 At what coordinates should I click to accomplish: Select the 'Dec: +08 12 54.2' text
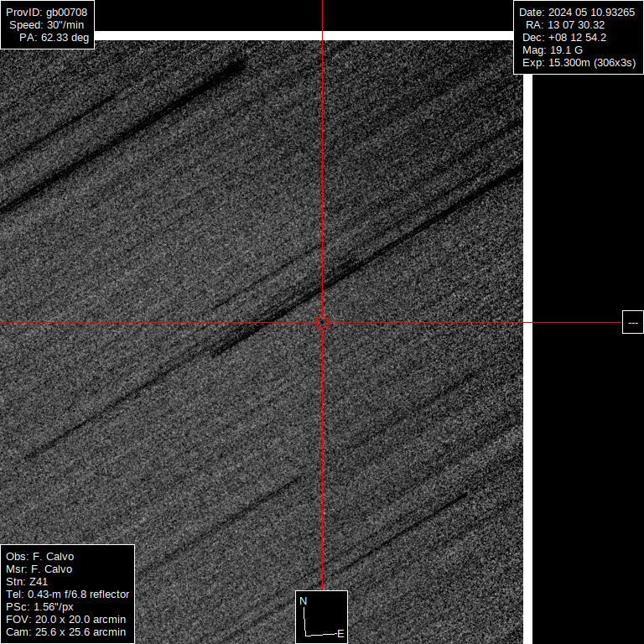564,38
